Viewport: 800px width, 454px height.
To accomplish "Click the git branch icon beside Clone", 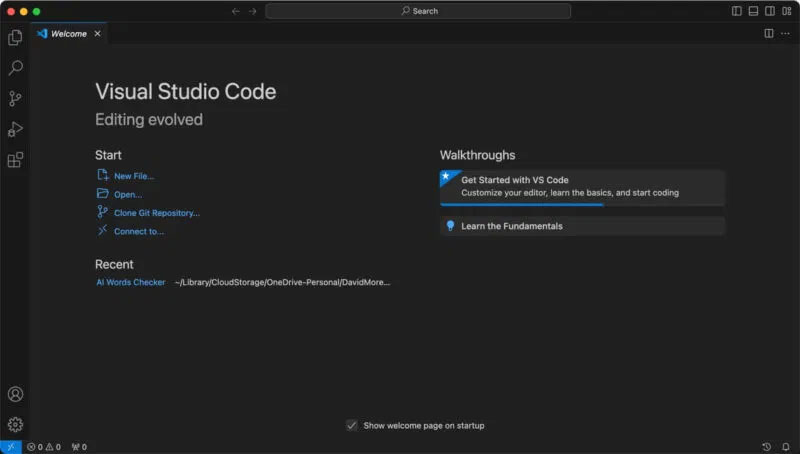I will (103, 212).
